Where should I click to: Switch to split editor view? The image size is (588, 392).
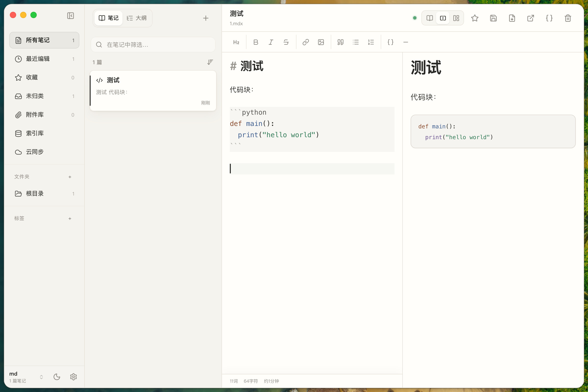(443, 18)
